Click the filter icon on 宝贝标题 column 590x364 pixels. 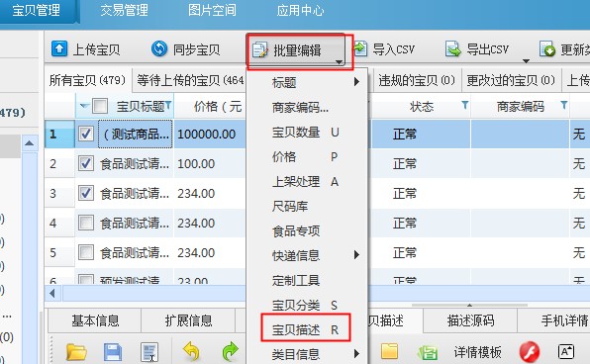pos(168,105)
